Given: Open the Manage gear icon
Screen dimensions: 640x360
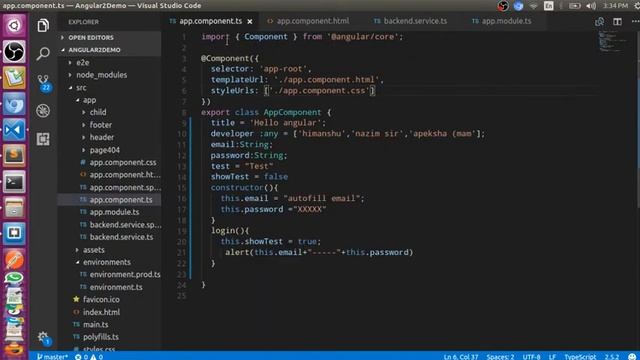Looking at the screenshot, I should click(x=43, y=338).
